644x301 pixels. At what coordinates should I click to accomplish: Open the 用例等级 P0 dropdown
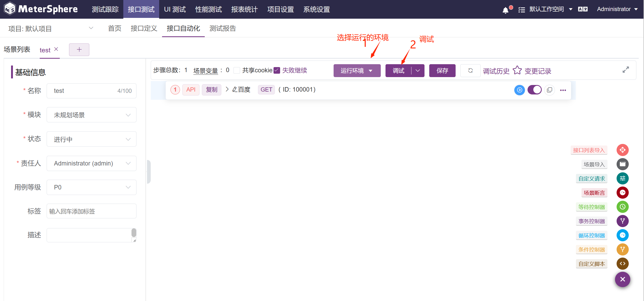91,187
